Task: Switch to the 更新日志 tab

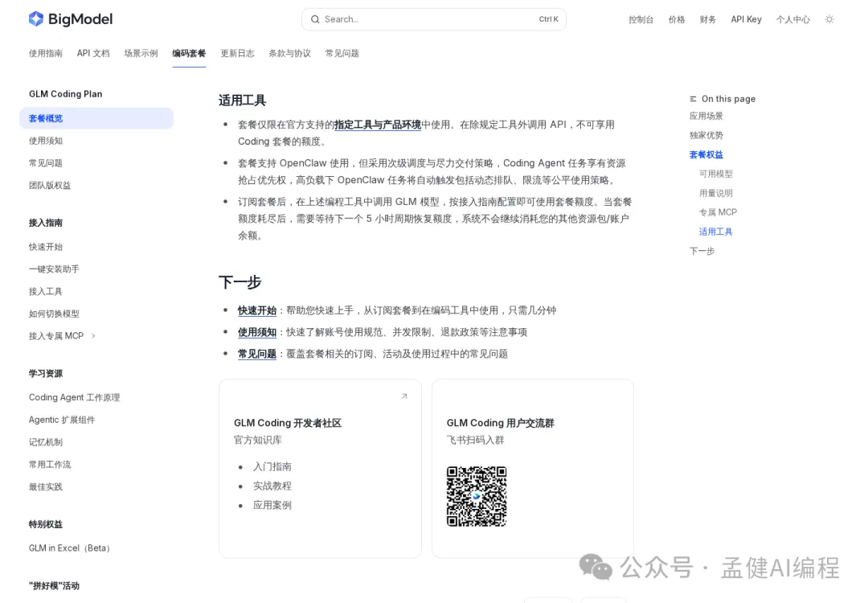Action: 237,53
